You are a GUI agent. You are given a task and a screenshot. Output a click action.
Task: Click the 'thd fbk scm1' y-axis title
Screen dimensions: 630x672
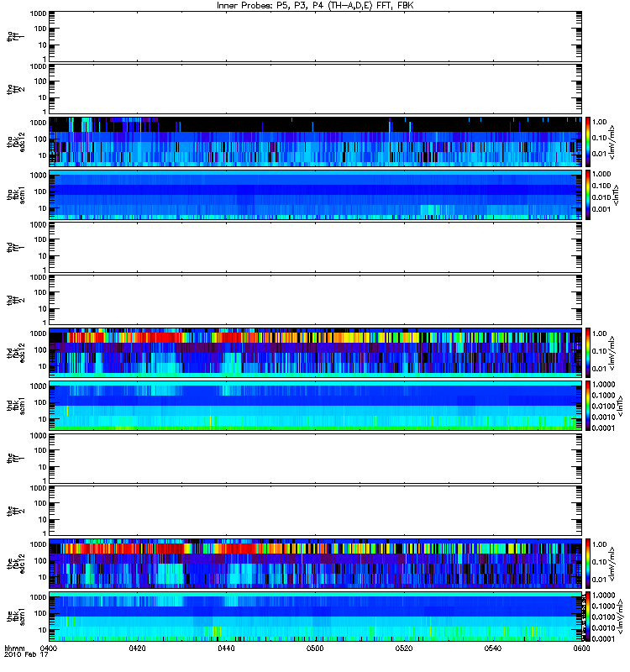point(16,406)
